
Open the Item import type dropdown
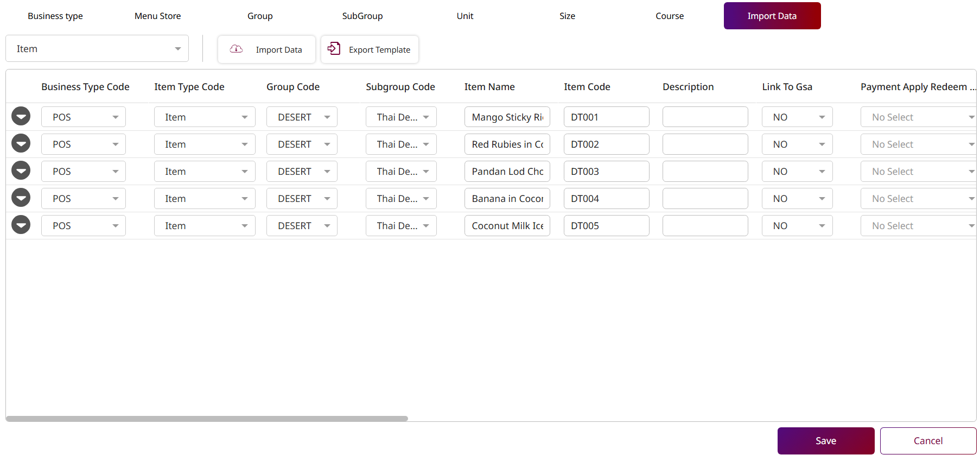tap(97, 49)
